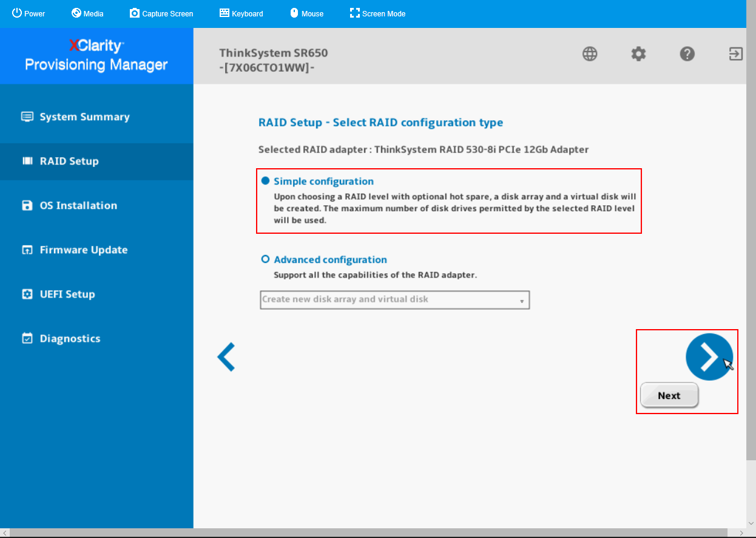This screenshot has height=538, width=756.
Task: Open the 'Create new disk array' dropdown
Action: coord(395,299)
